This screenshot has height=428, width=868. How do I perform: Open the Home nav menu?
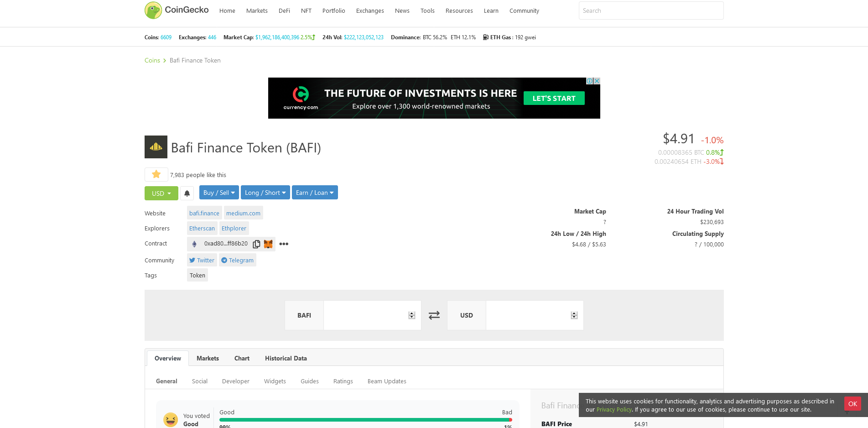(227, 10)
